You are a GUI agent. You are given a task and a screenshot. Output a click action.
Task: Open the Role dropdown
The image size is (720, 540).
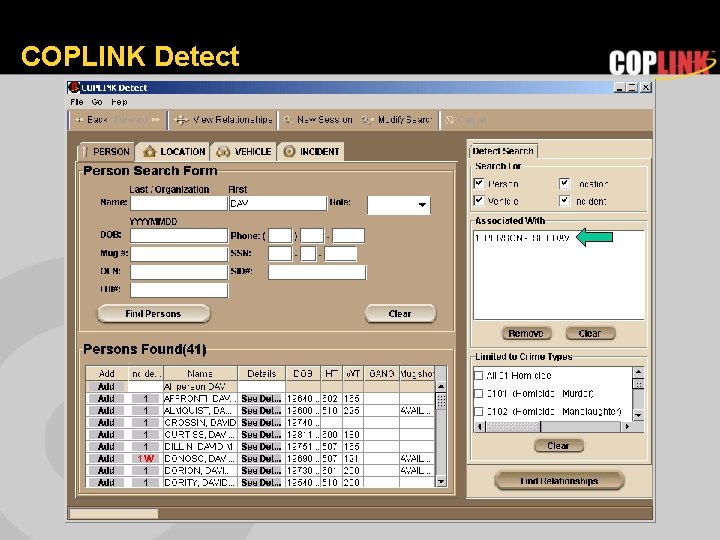click(399, 205)
